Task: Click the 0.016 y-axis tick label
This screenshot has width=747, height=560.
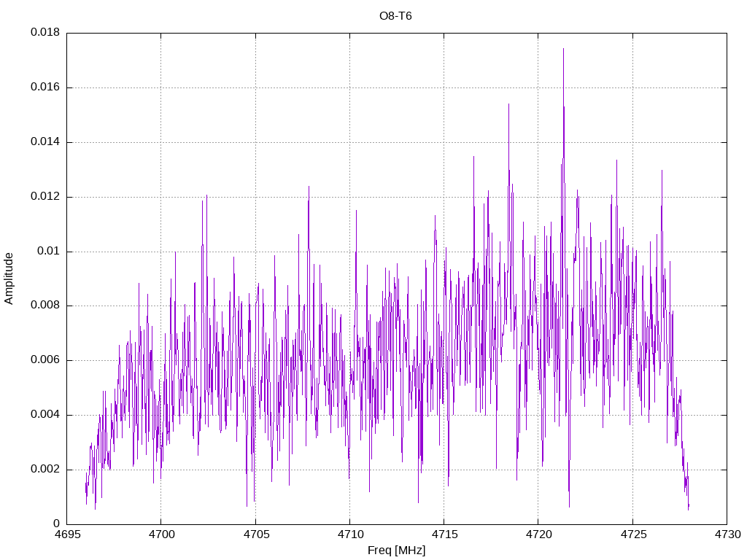Action: (45, 87)
